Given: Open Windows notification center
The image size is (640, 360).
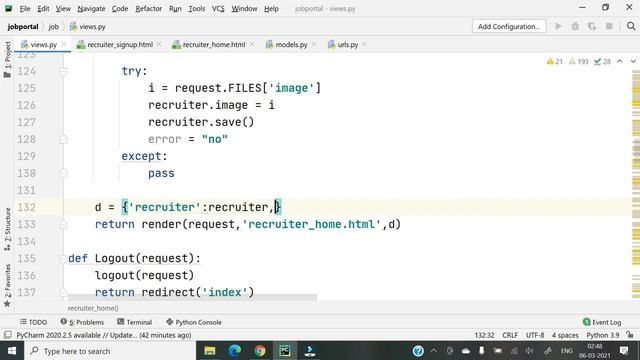Looking at the screenshot, I should click(624, 351).
